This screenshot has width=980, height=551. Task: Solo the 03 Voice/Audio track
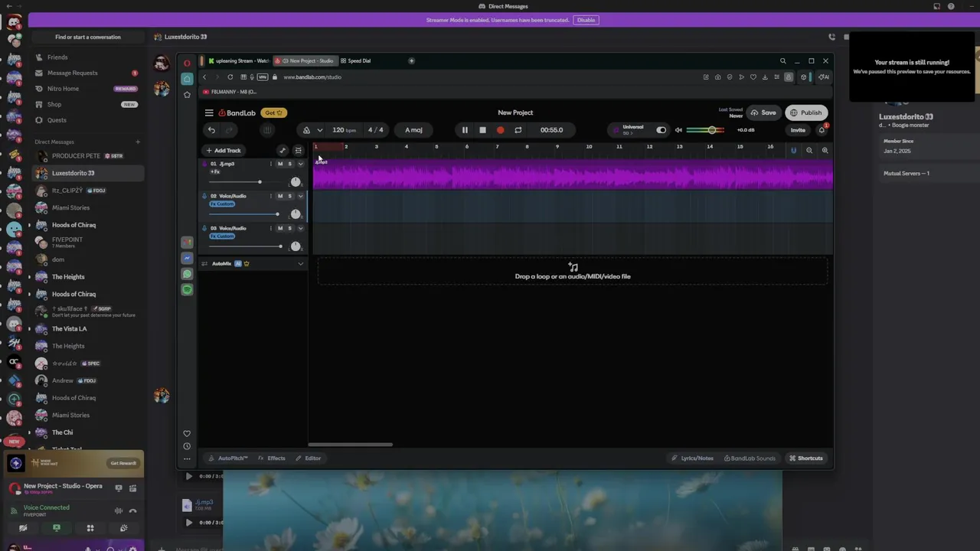289,228
